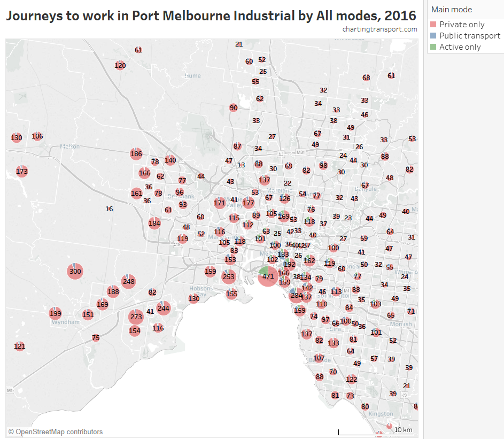The width and height of the screenshot is (504, 439).
Task: Select the 173 pie marker
Action: 22,172
